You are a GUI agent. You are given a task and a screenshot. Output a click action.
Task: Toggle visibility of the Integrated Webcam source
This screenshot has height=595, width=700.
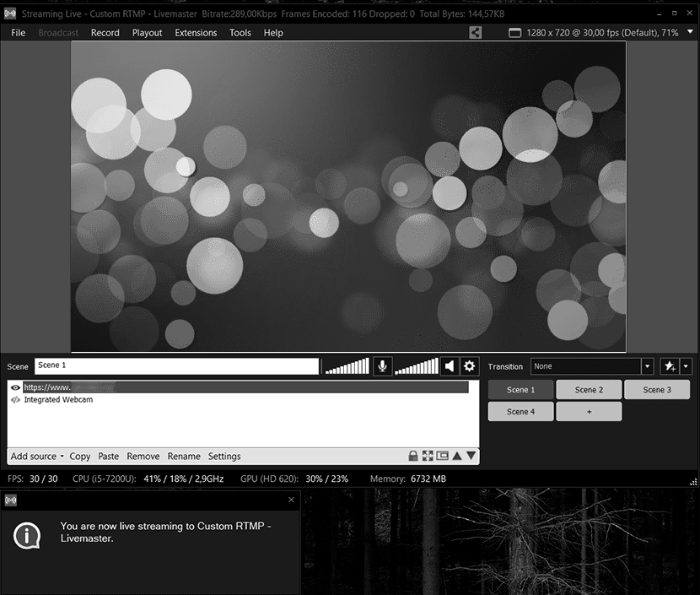point(14,399)
